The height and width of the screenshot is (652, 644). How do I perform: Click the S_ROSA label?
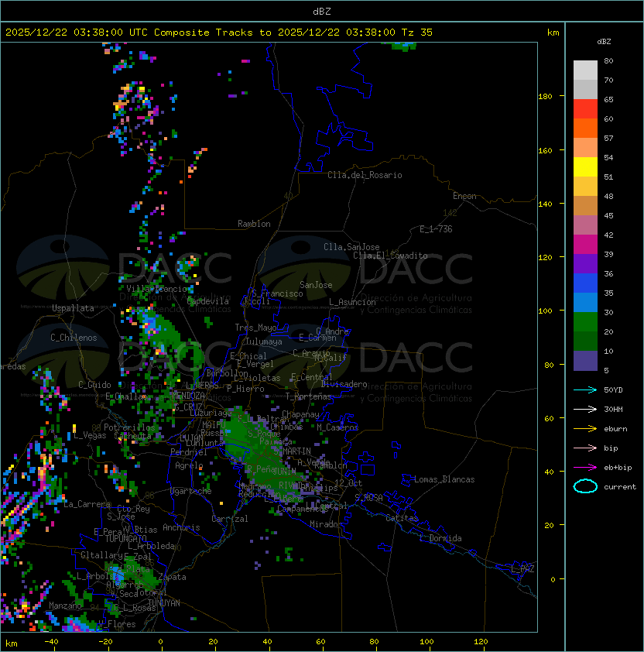pyautogui.click(x=368, y=497)
